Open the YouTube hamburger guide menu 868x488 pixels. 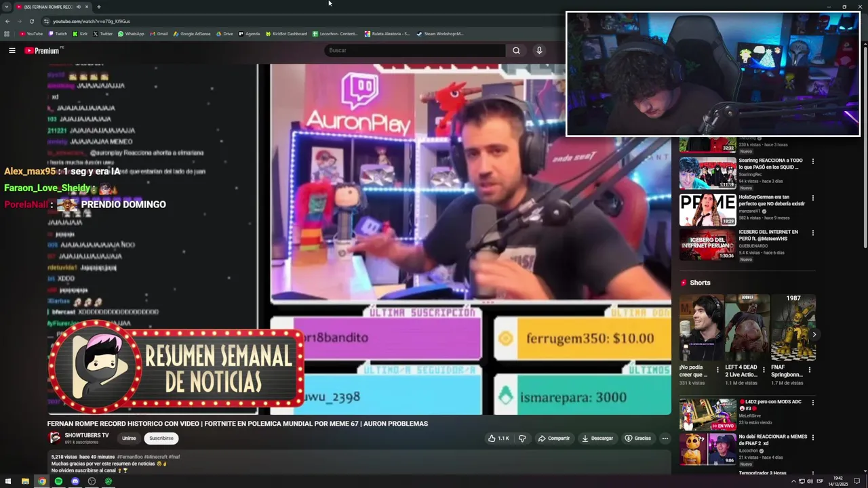point(12,50)
